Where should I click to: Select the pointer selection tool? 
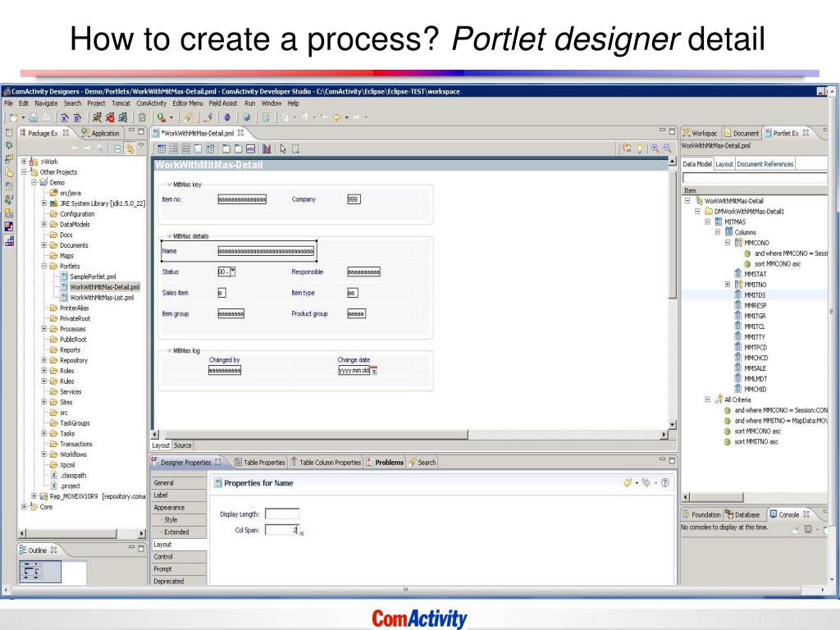coord(283,149)
